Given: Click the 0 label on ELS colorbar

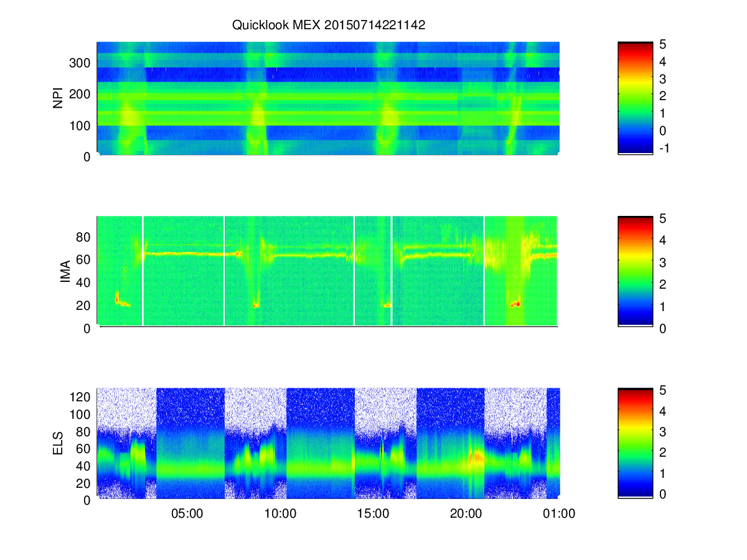Looking at the screenshot, I should 663,494.
